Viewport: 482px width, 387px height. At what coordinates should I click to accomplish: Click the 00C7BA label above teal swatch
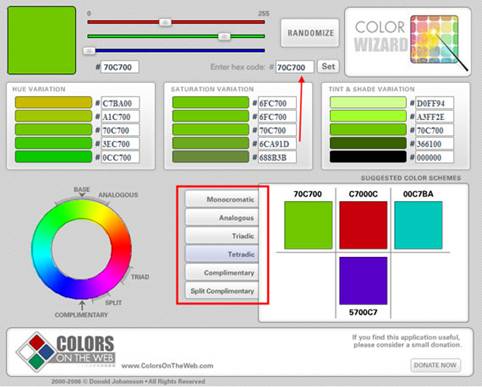tap(418, 194)
